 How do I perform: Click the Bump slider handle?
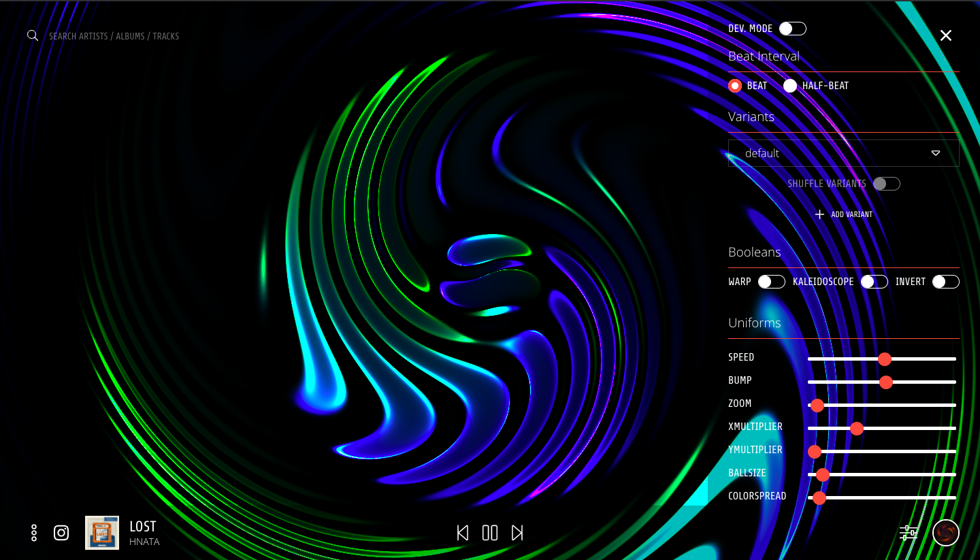pyautogui.click(x=886, y=382)
